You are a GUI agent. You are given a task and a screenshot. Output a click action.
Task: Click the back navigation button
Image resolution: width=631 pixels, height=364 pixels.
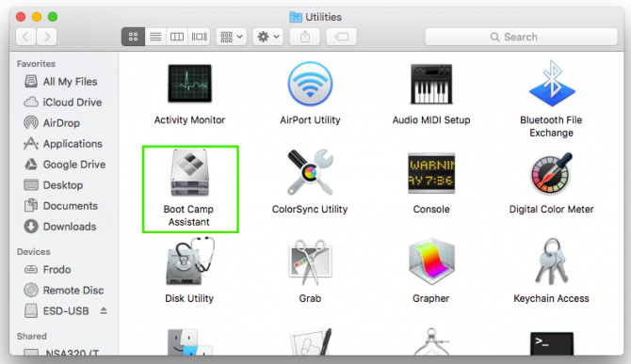[25, 37]
